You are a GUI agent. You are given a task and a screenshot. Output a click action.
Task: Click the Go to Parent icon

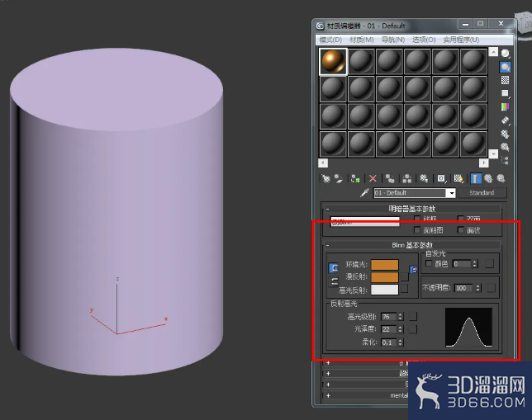click(488, 178)
